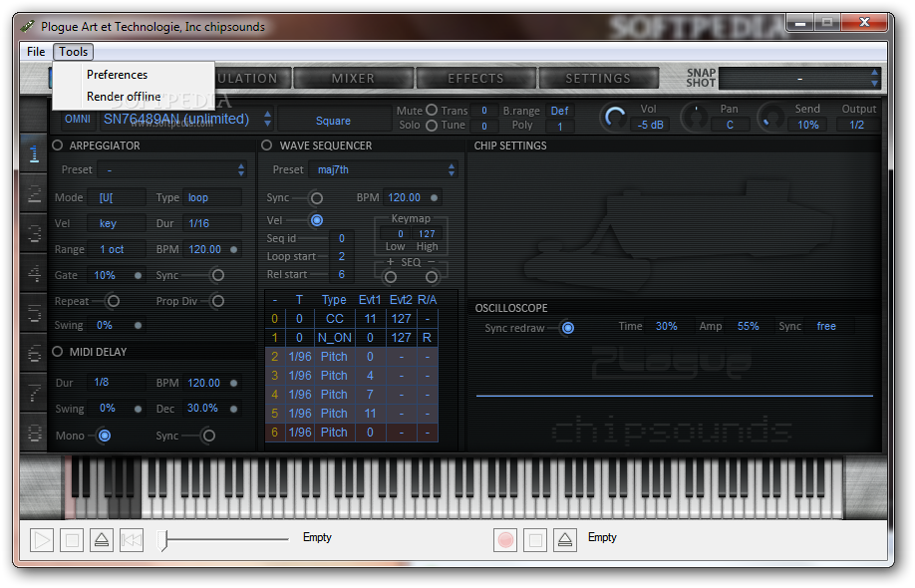This screenshot has width=915, height=588.
Task: Open the Square waveform selector
Action: pyautogui.click(x=333, y=121)
